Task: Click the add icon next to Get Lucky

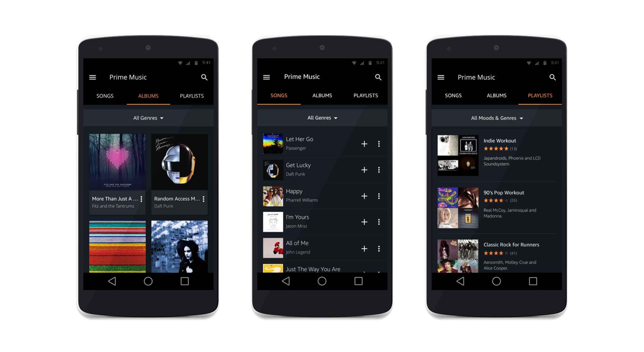Action: click(x=365, y=169)
